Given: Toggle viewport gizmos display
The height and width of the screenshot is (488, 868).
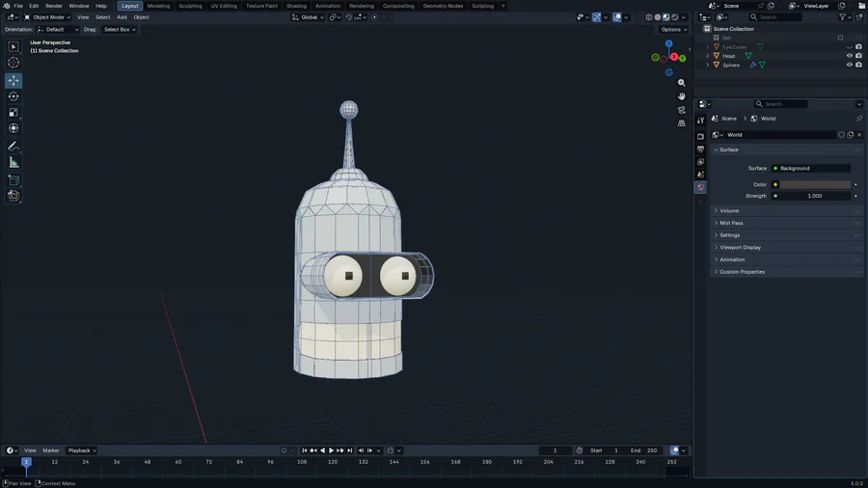Looking at the screenshot, I should (x=596, y=17).
